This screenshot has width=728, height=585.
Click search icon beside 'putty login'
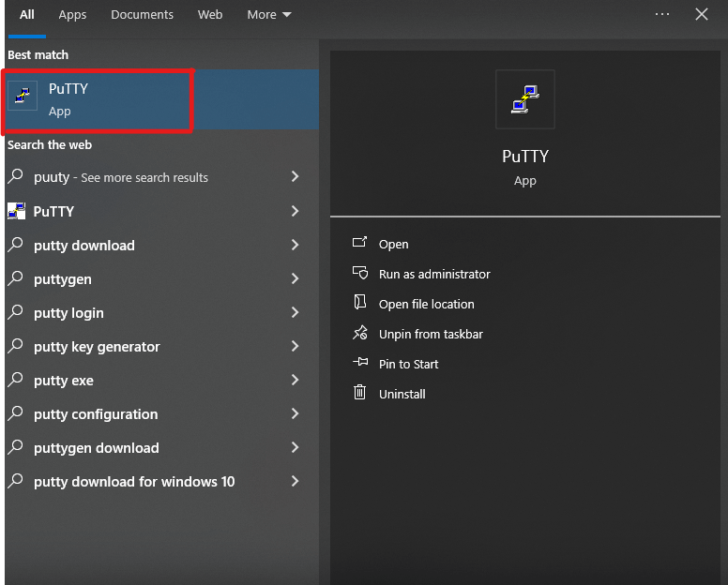tap(16, 312)
